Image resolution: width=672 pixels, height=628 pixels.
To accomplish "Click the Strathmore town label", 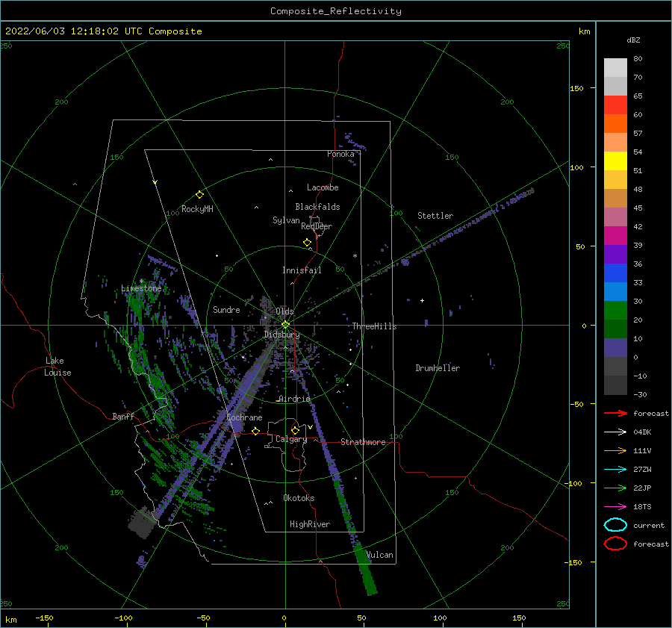I will tap(363, 442).
